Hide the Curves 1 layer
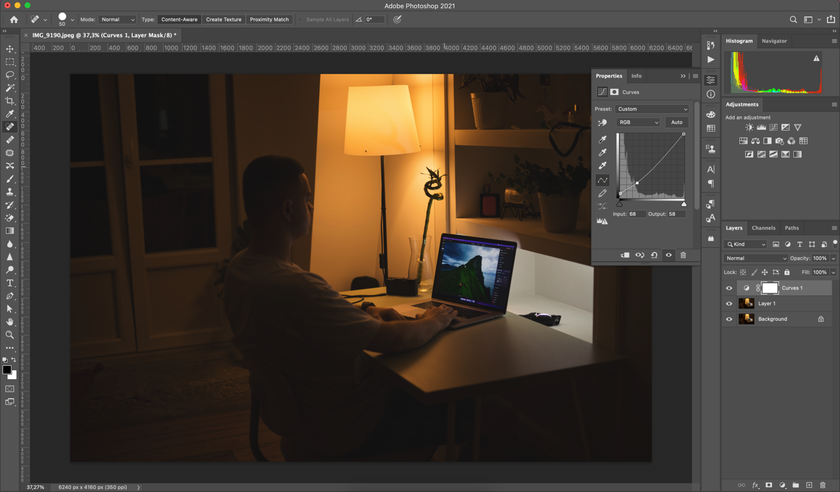The image size is (840, 492). 729,288
